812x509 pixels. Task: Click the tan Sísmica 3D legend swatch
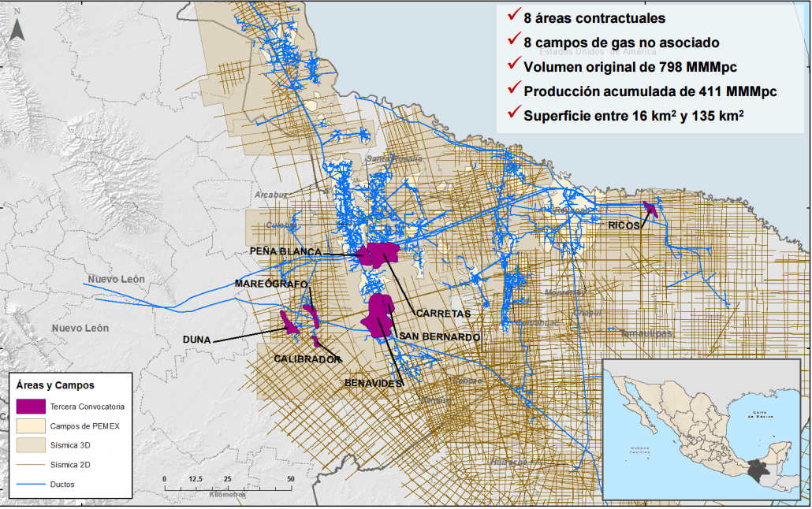31,445
